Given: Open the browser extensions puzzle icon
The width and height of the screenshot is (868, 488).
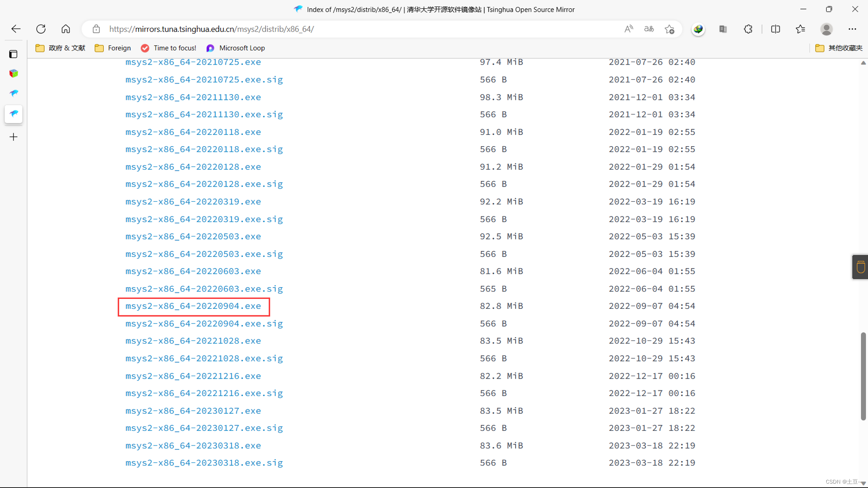Looking at the screenshot, I should click(x=748, y=29).
